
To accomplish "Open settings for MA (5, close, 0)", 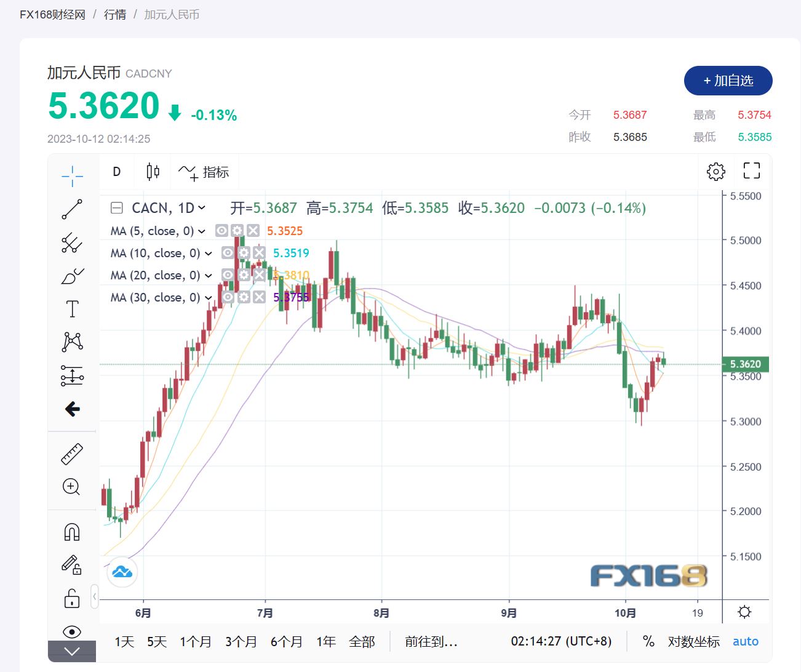I will click(x=237, y=231).
